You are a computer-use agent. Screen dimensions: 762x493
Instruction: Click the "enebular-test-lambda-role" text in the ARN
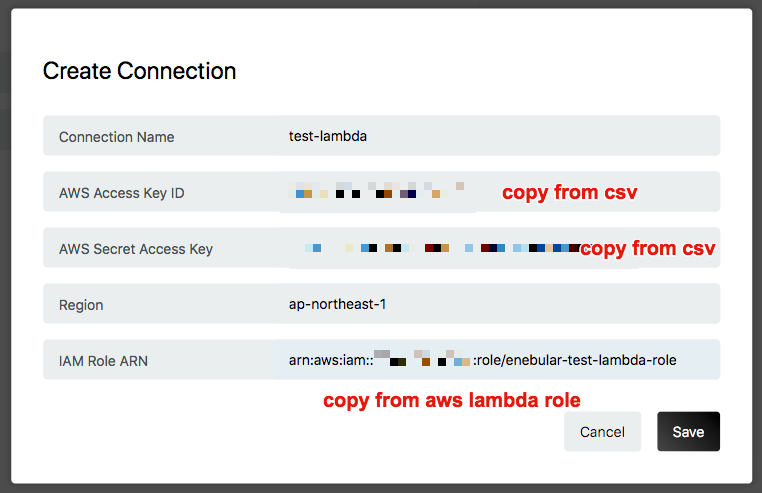590,360
